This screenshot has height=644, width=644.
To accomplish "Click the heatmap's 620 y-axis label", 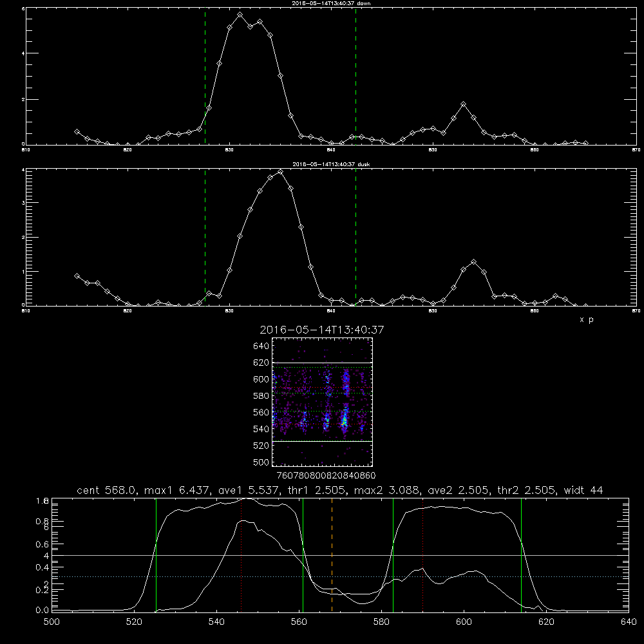I will (261, 363).
